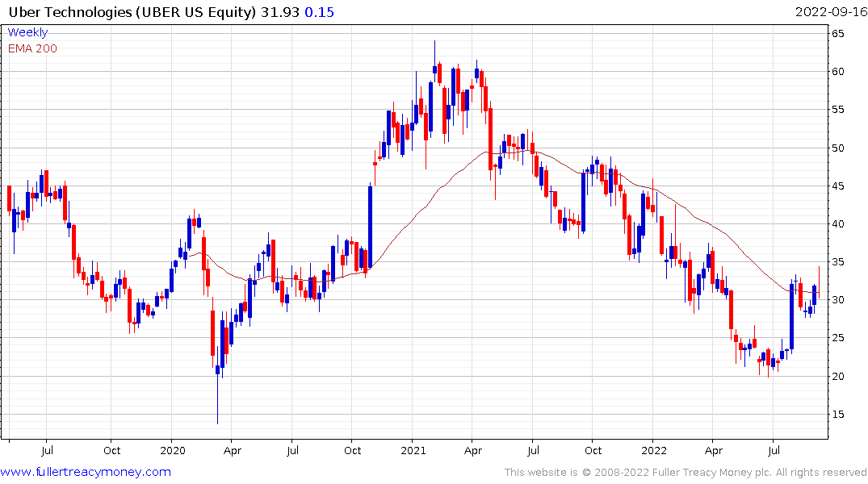Click the 50 price axis label

pos(837,148)
